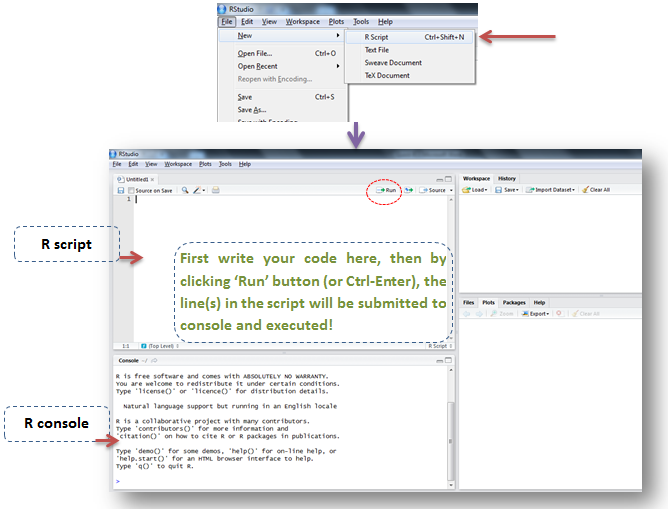The width and height of the screenshot is (668, 509).
Task: Click the Console prompt line
Action: click(x=281, y=481)
